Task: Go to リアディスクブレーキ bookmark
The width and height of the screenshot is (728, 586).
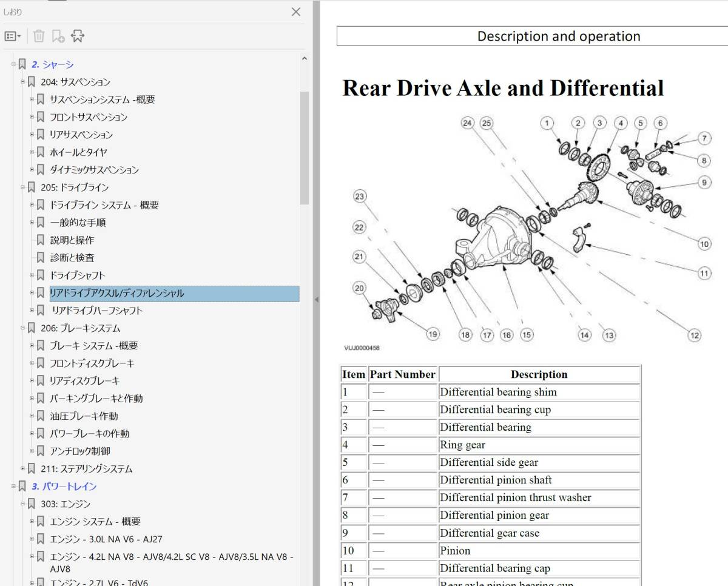Action: [x=85, y=381]
